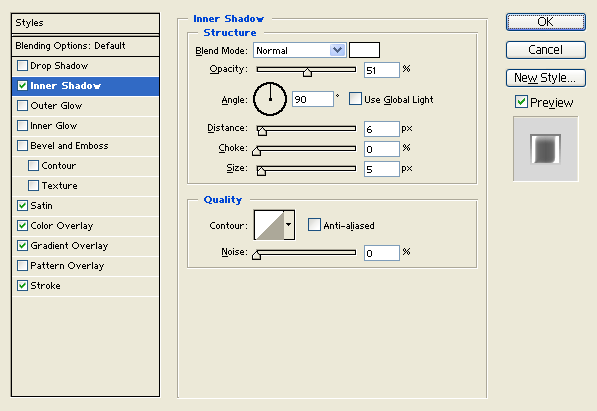Viewport: 597px width, 411px height.
Task: Uncheck the Satin checkbox
Action: pos(22,205)
